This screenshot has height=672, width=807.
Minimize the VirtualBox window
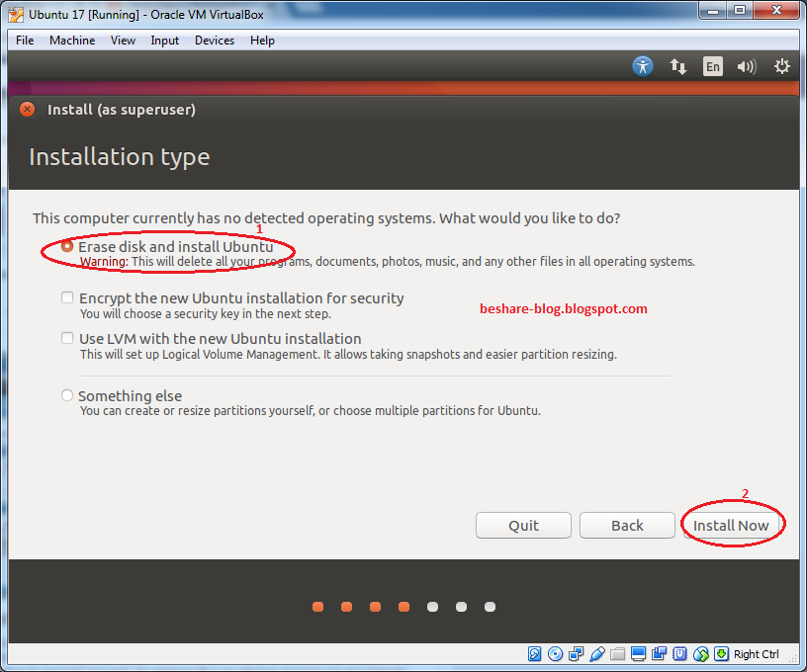[x=713, y=10]
